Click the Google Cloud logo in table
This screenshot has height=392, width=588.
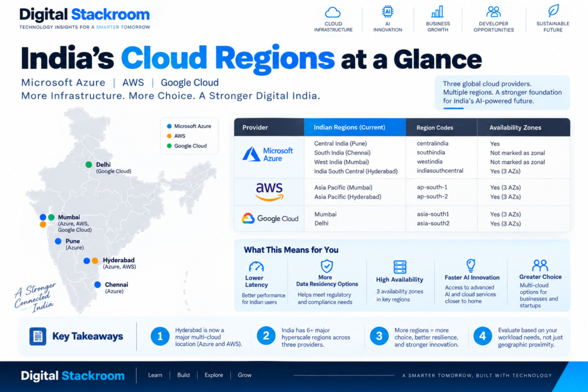click(270, 219)
